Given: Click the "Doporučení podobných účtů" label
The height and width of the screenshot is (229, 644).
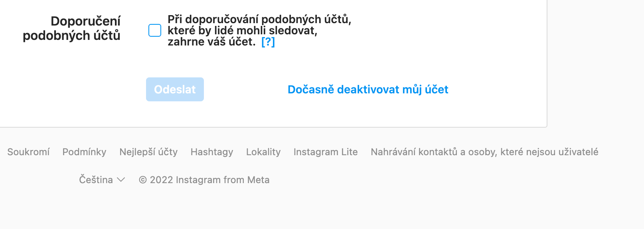Looking at the screenshot, I should click(x=72, y=28).
